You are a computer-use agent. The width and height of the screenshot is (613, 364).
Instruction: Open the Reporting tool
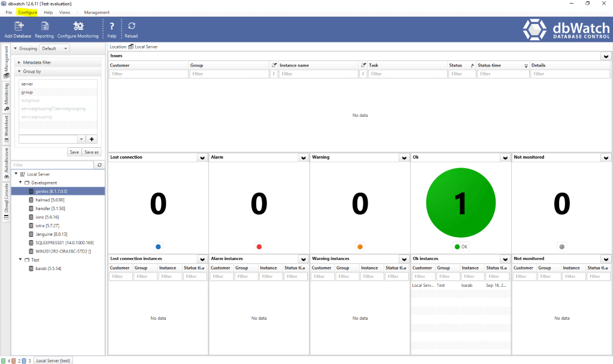(44, 30)
